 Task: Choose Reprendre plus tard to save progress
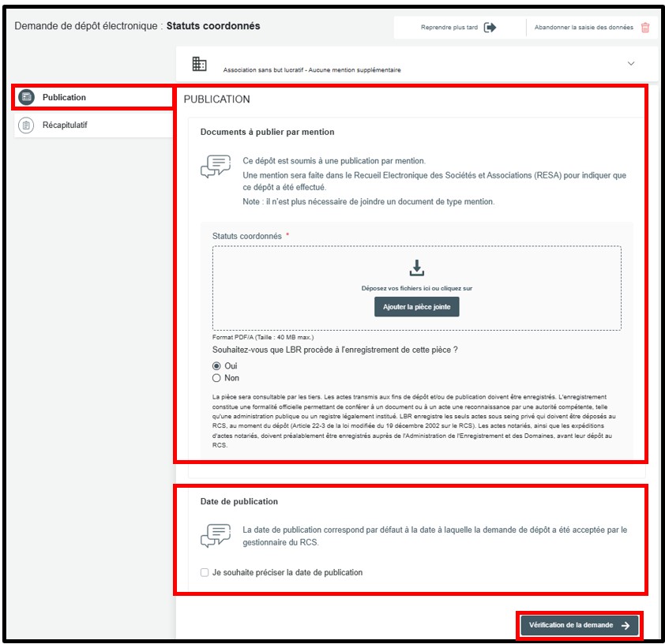(451, 28)
